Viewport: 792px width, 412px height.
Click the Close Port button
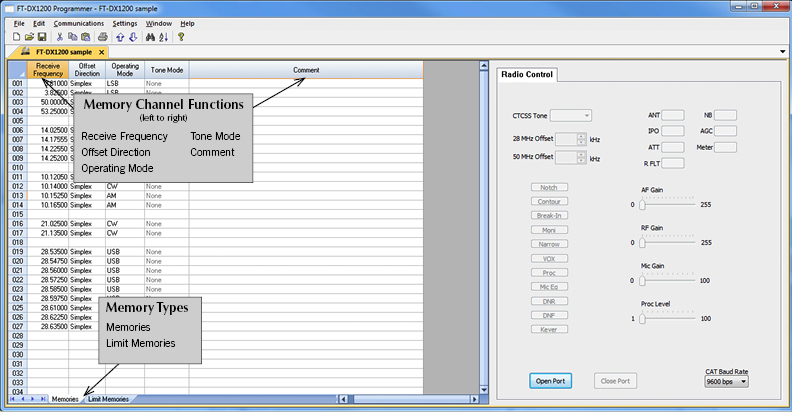[615, 381]
